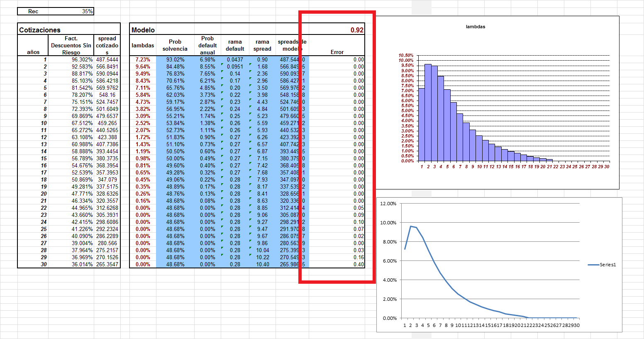Select discount factor cell 46.334%
Screen dimensions: 644x339
point(71,201)
